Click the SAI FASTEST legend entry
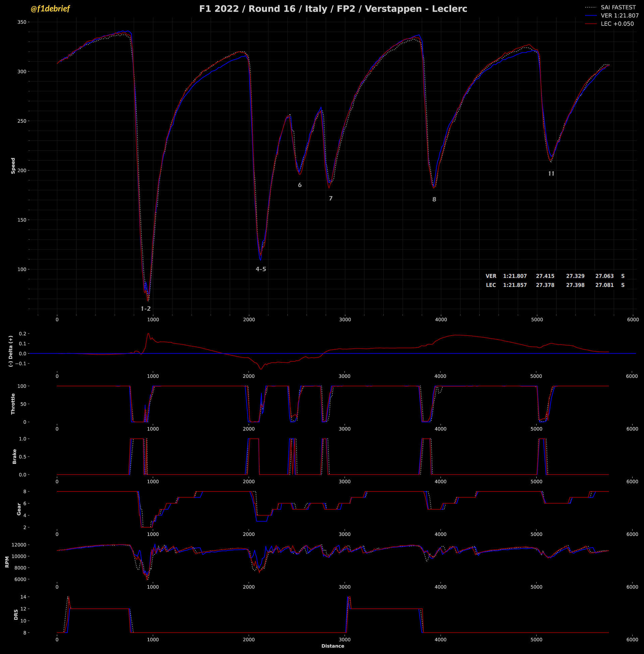644x654 pixels. 618,7
